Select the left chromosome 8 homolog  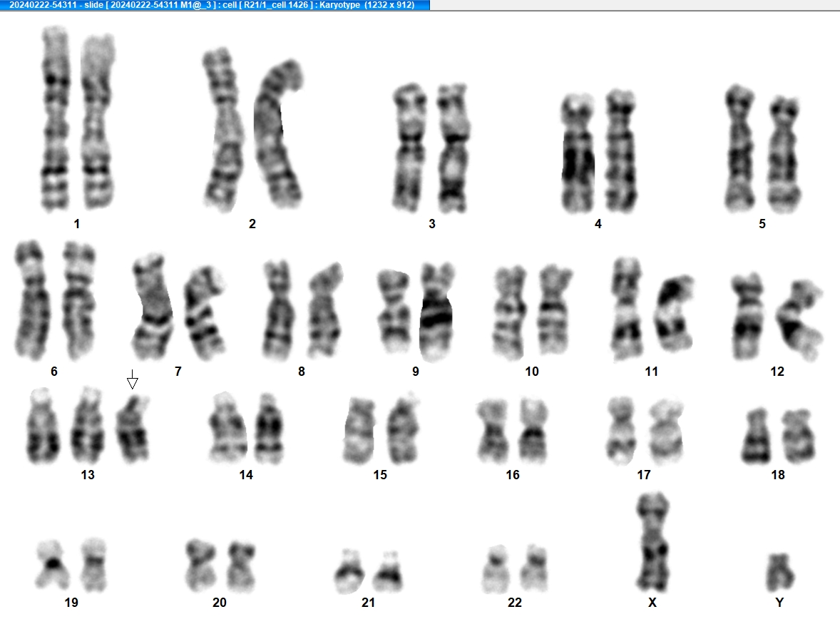coord(279,310)
